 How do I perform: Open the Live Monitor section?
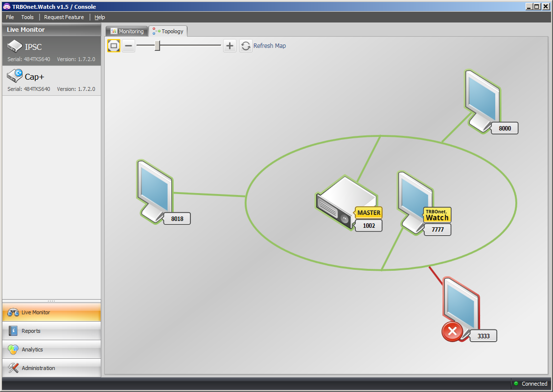[51, 312]
